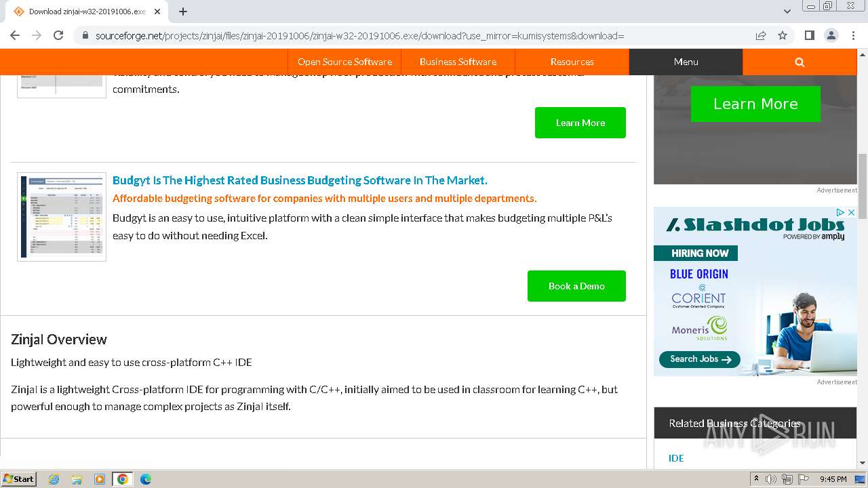This screenshot has height=488, width=868.
Task: Open the Business Software menu
Action: click(458, 62)
